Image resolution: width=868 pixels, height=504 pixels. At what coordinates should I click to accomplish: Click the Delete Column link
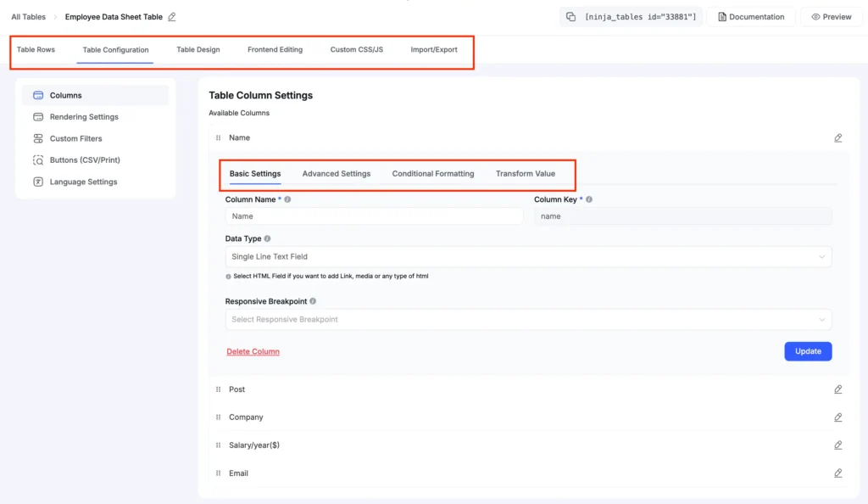252,350
